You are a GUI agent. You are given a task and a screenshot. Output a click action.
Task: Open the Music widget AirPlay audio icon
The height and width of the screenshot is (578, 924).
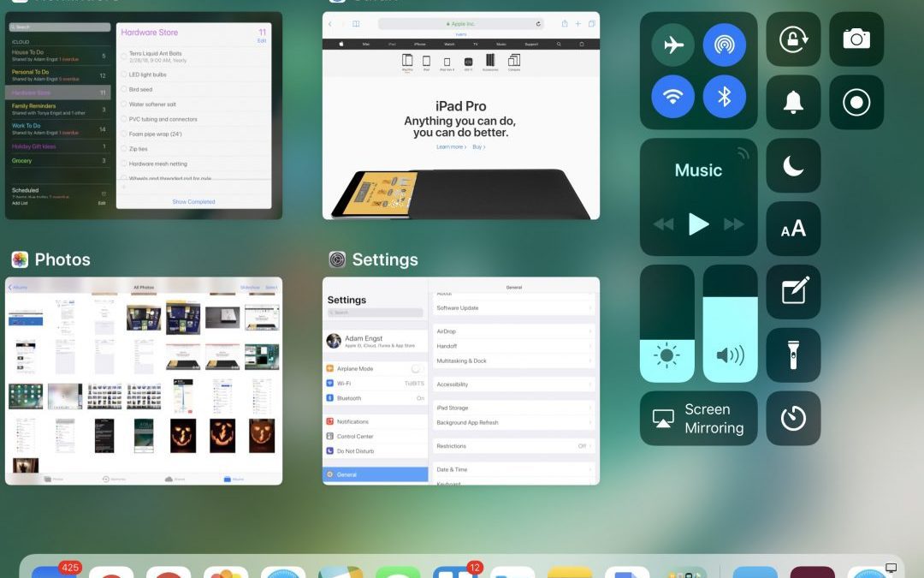(x=743, y=153)
